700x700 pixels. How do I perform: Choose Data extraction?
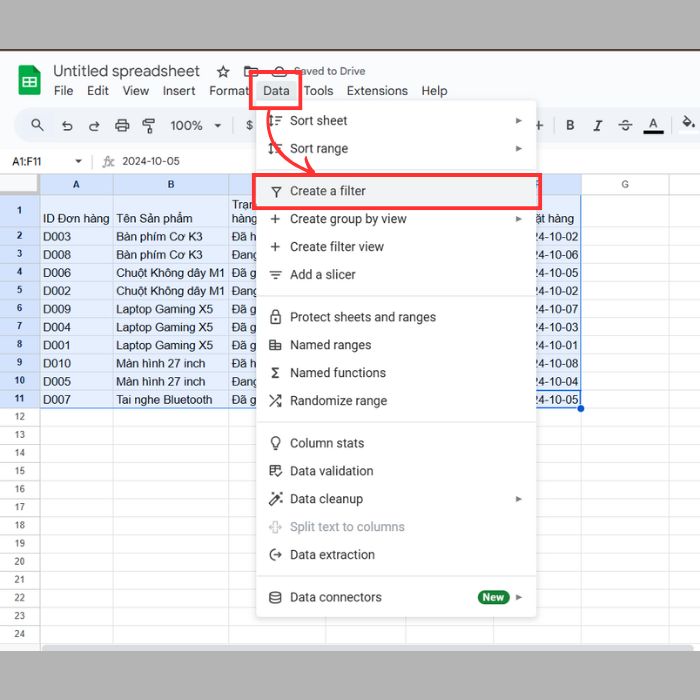(x=396, y=555)
